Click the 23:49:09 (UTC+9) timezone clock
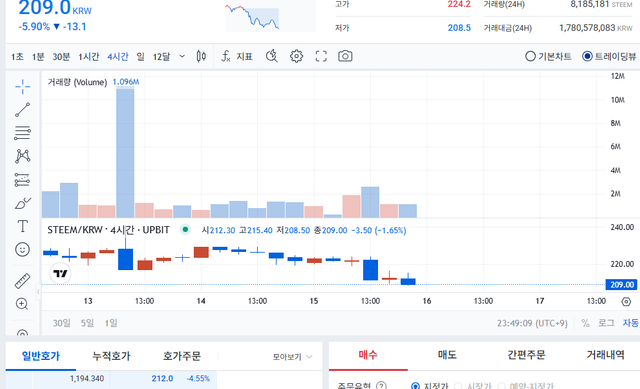The height and width of the screenshot is (389, 640). 532,323
